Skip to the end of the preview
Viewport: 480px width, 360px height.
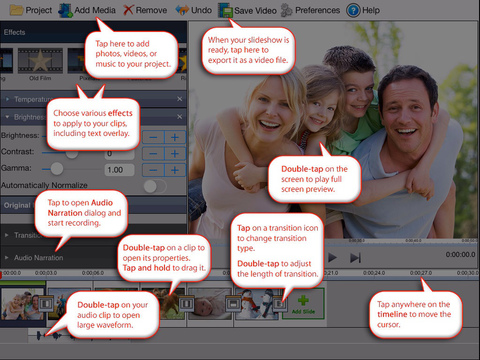point(355,258)
